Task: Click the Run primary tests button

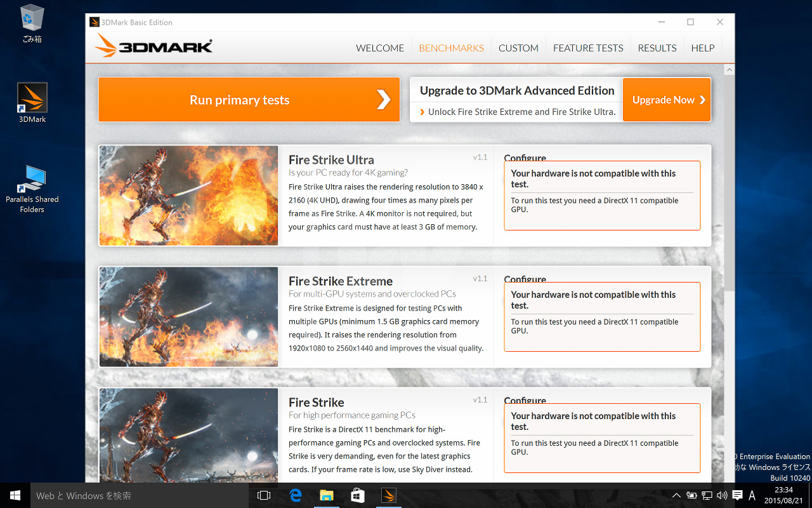Action: 249,100
